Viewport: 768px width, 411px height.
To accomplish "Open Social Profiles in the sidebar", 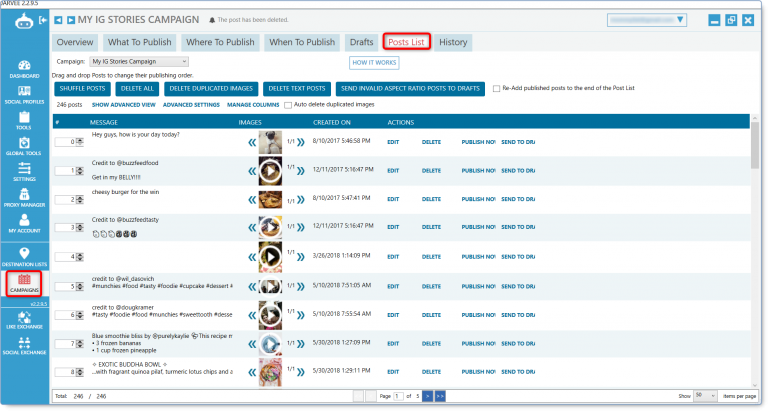I will (24, 95).
